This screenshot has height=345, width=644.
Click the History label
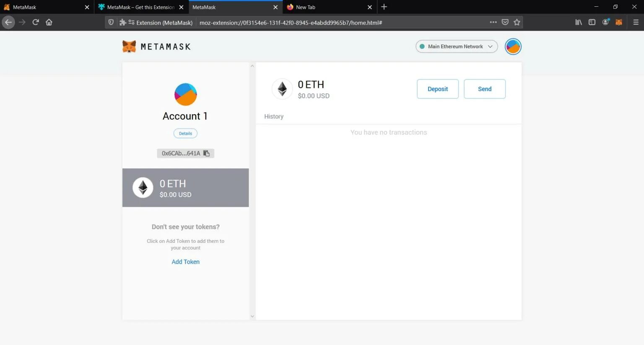pyautogui.click(x=274, y=116)
